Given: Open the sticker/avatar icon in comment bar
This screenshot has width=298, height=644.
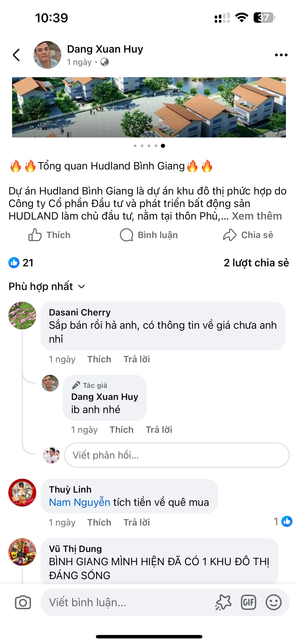Looking at the screenshot, I should click(x=223, y=602).
